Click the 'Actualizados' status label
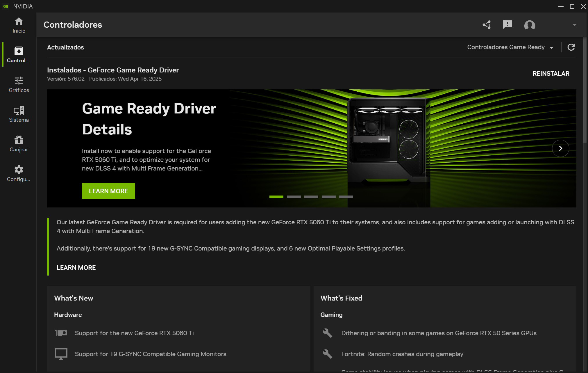Image resolution: width=588 pixels, height=373 pixels. (65, 47)
